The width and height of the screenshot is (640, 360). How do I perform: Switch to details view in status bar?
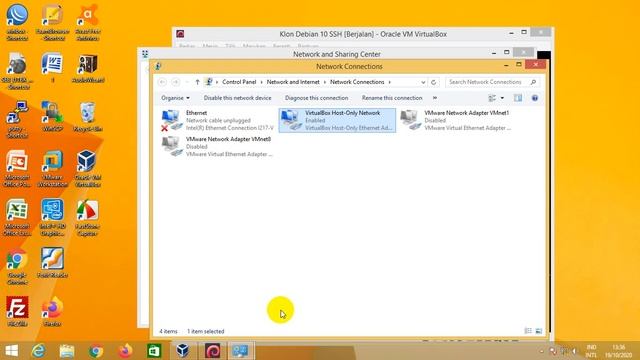click(x=528, y=331)
